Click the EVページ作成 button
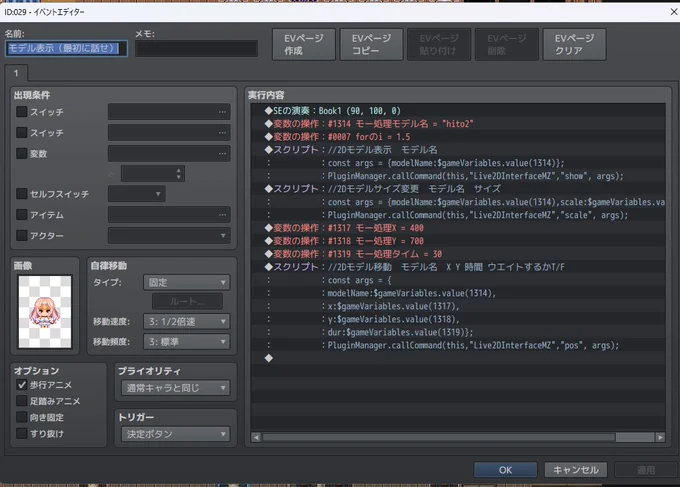 coord(304,44)
